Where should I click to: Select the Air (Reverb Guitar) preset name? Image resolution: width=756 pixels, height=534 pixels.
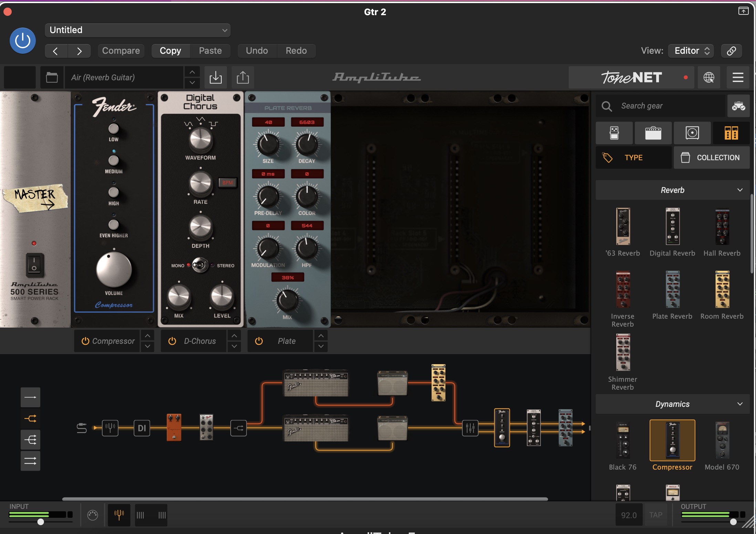point(124,77)
